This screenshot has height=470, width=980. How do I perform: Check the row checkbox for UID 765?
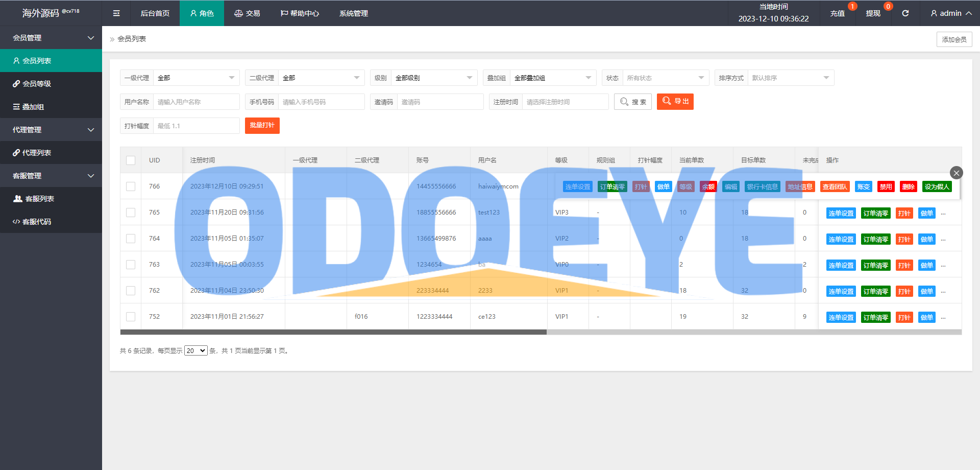click(131, 213)
